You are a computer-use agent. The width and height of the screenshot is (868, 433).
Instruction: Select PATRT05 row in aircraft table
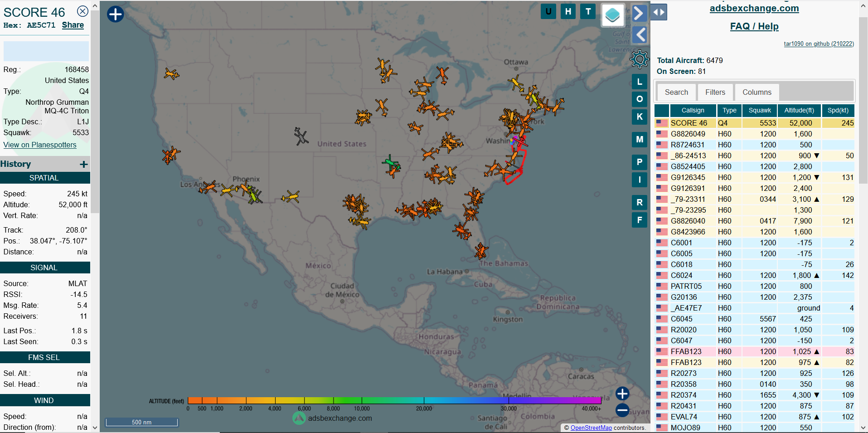coord(755,286)
